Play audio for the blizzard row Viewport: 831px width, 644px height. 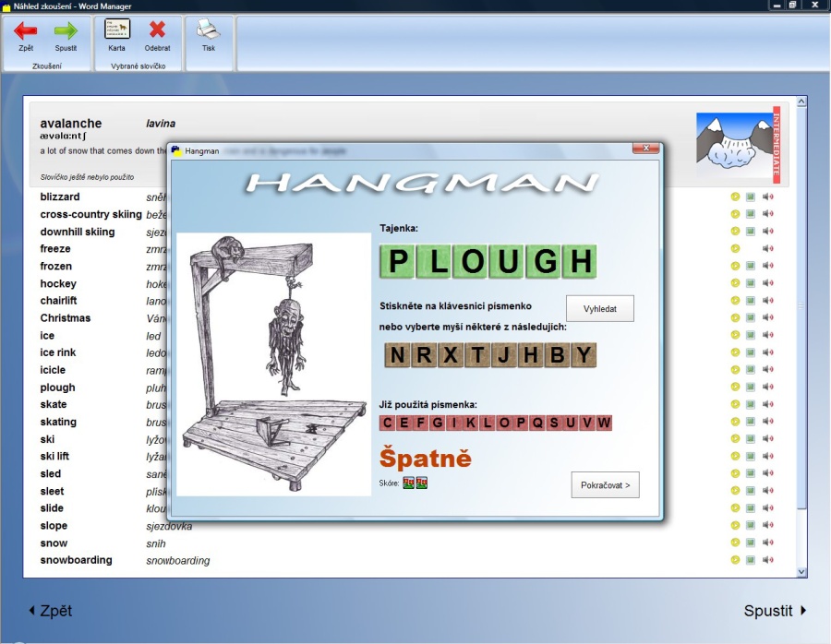(x=767, y=197)
